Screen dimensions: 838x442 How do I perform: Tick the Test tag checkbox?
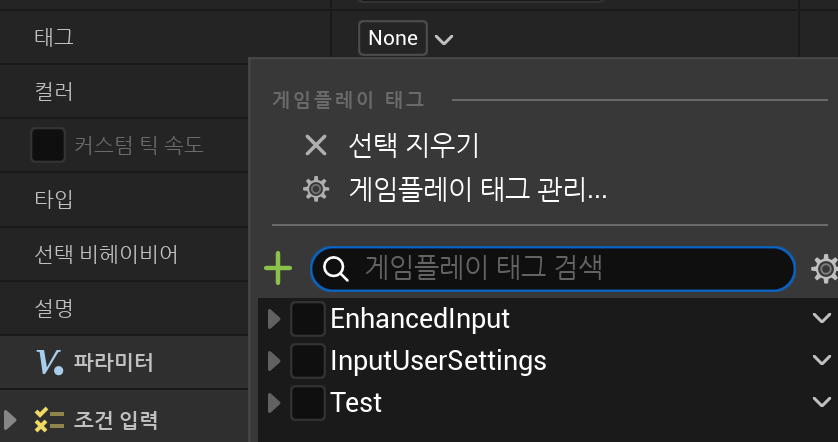tap(308, 402)
